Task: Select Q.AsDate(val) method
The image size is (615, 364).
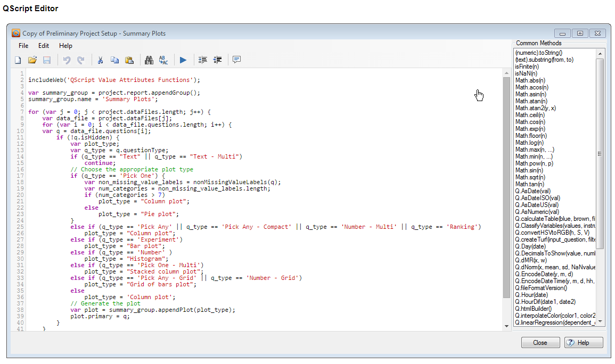Action: (x=532, y=191)
